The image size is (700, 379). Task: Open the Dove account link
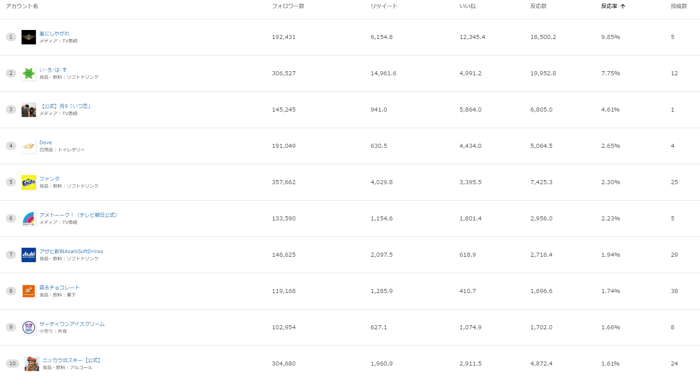point(46,142)
